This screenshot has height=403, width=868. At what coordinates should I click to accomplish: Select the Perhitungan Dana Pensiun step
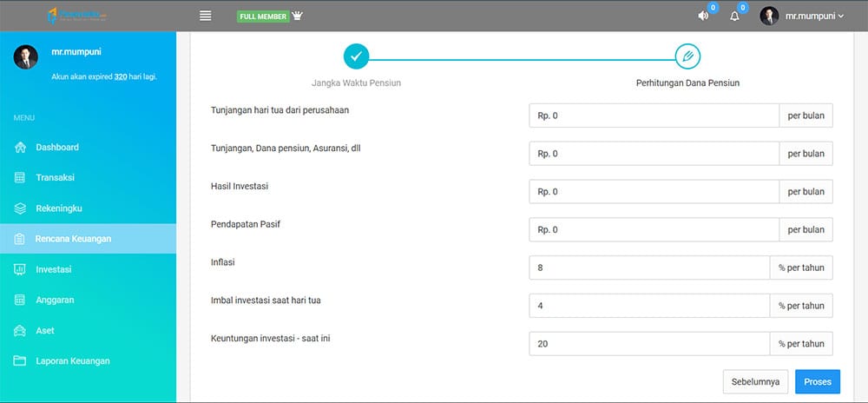[x=687, y=57]
